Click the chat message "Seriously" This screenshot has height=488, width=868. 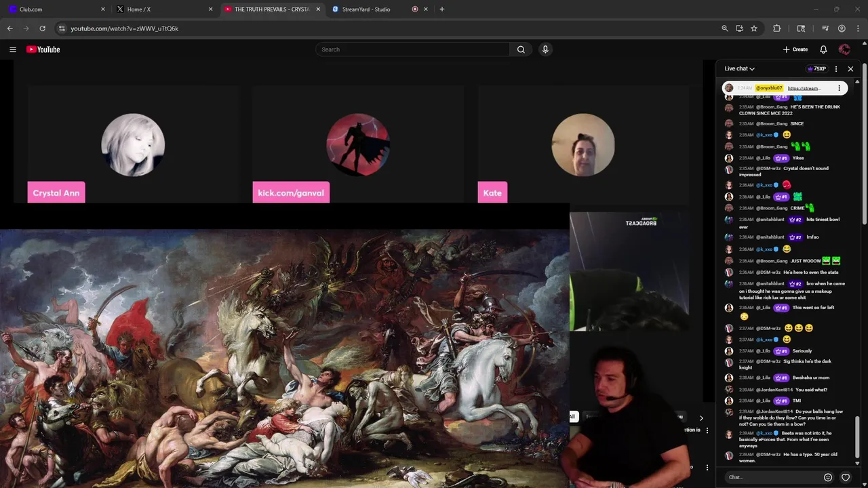point(802,351)
